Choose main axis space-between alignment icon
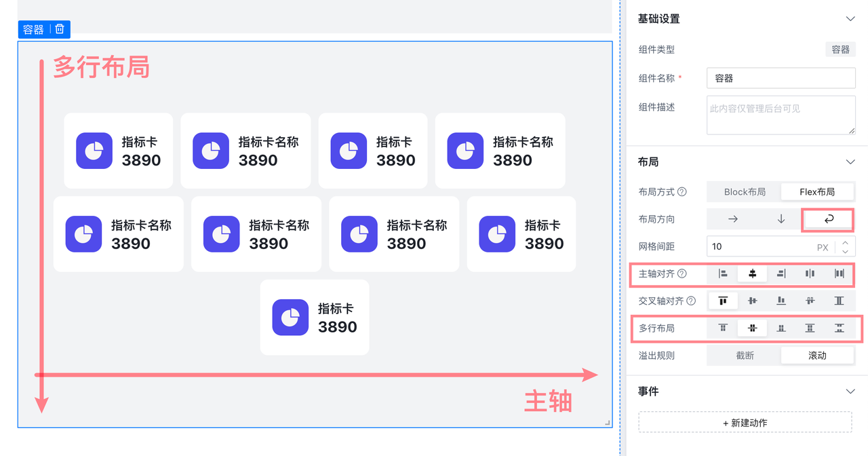 pyautogui.click(x=810, y=273)
